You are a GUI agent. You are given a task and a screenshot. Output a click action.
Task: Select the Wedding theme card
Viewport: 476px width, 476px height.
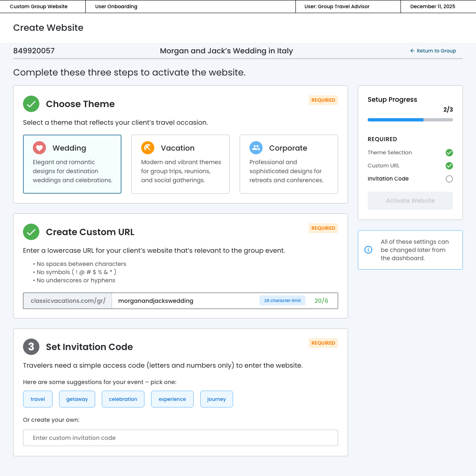coord(72,164)
